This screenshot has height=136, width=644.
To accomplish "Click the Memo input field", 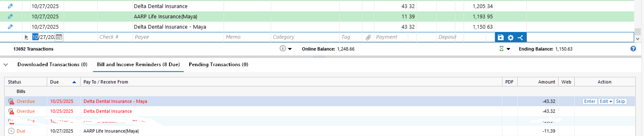I will 247,37.
